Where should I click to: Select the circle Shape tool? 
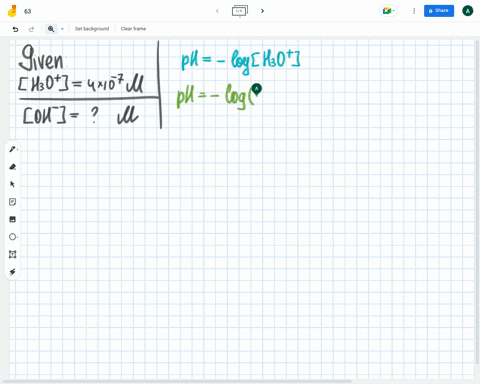tap(13, 237)
